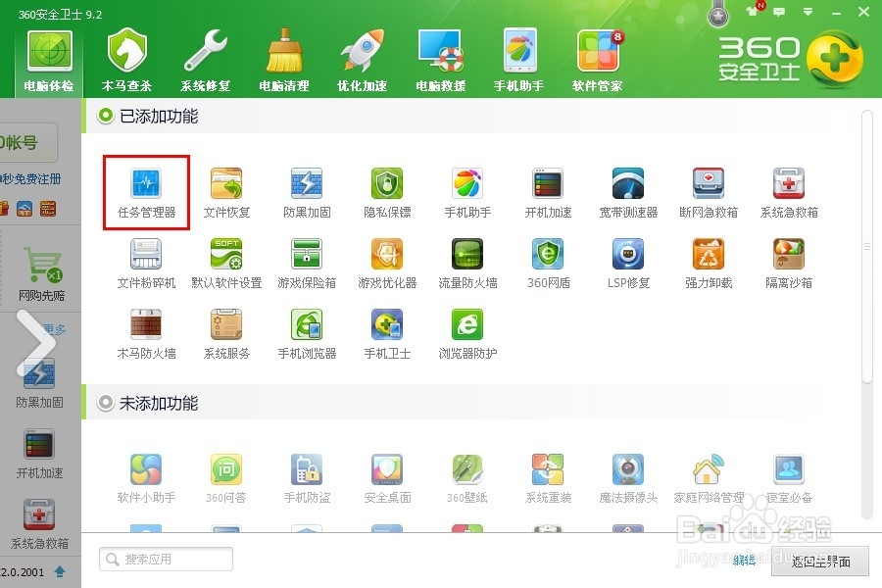Open 网购先赔 in the left sidebar
This screenshot has width=882, height=588.
coord(41,274)
